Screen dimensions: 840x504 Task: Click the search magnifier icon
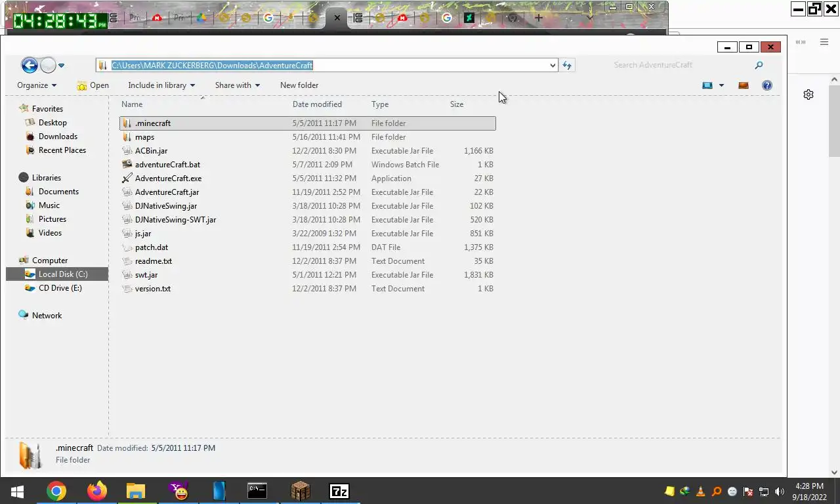tap(759, 65)
